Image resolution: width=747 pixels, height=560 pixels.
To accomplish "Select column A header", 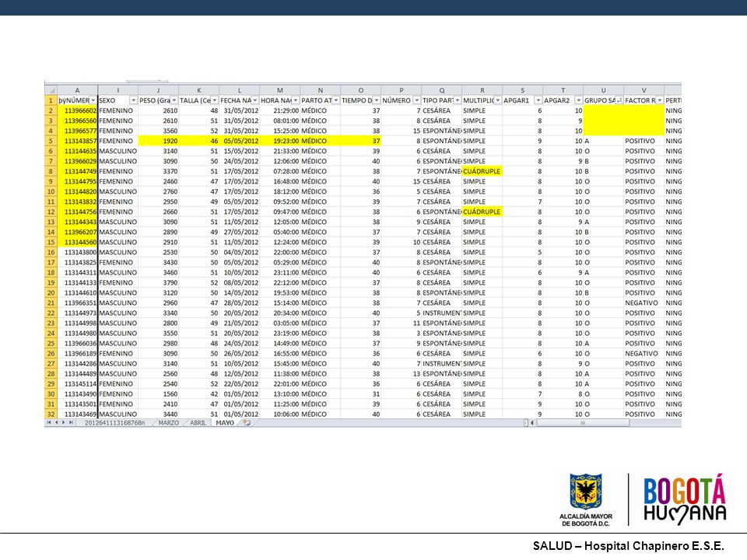I will 77,90.
